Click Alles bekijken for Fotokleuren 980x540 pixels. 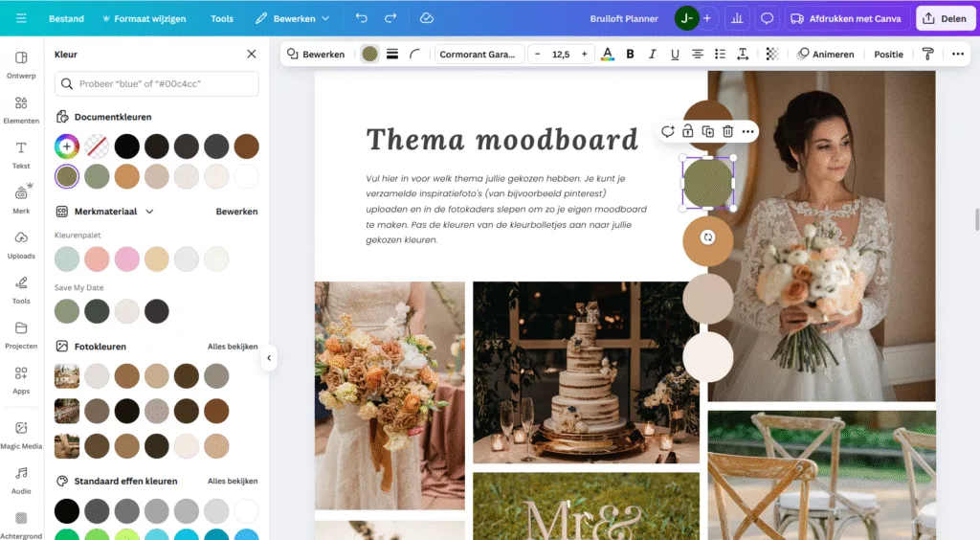(233, 347)
